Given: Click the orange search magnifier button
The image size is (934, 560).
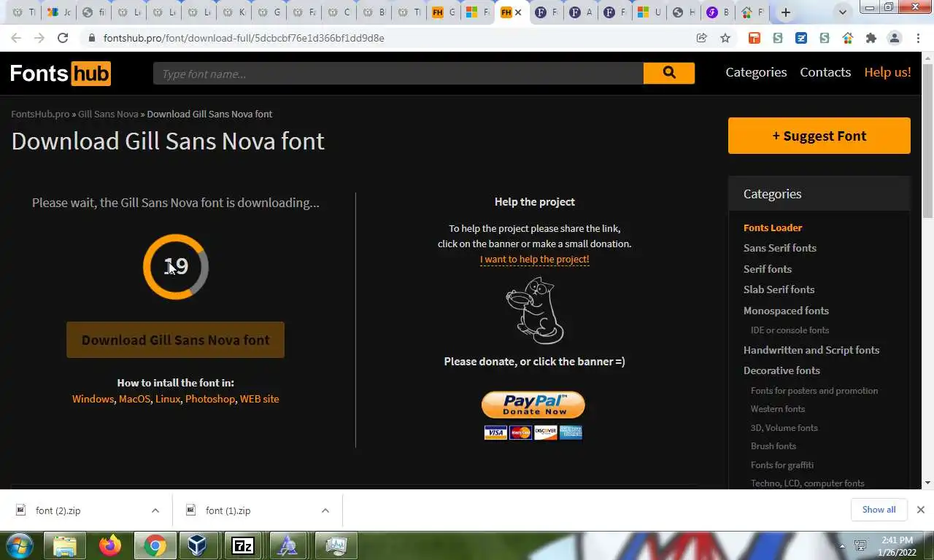Looking at the screenshot, I should click(668, 73).
